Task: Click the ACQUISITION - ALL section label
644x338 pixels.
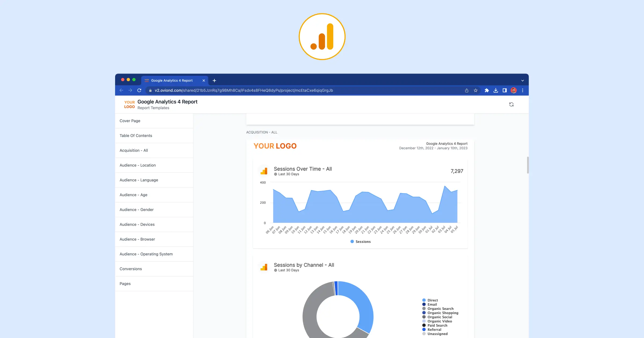Action: (262, 132)
